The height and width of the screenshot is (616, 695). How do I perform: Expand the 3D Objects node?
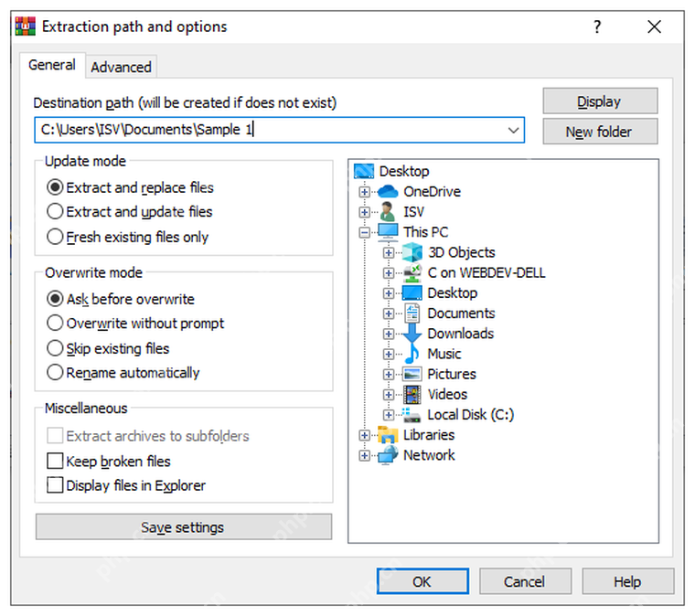(389, 252)
